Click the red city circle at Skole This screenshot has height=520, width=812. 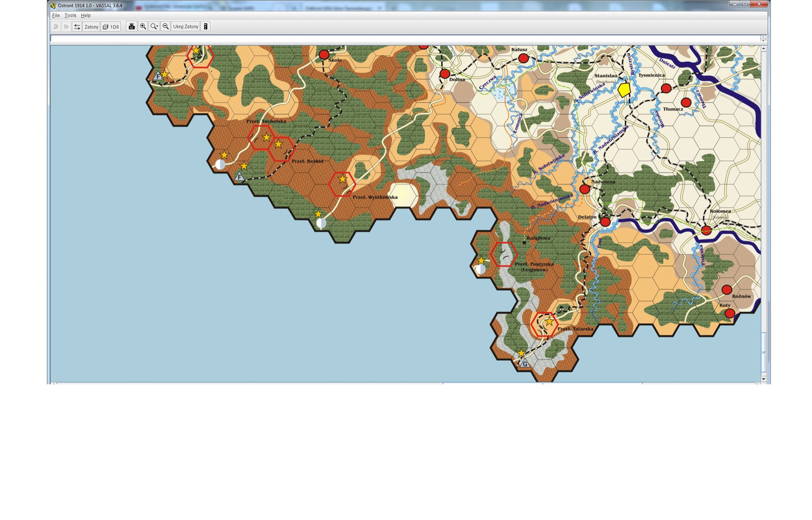click(x=324, y=55)
